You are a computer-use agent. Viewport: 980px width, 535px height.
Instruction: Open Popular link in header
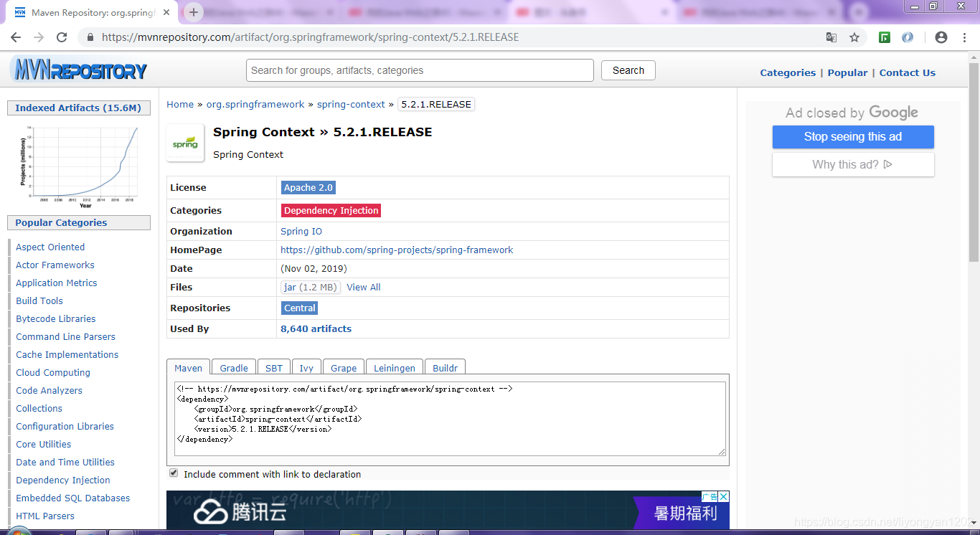point(847,72)
